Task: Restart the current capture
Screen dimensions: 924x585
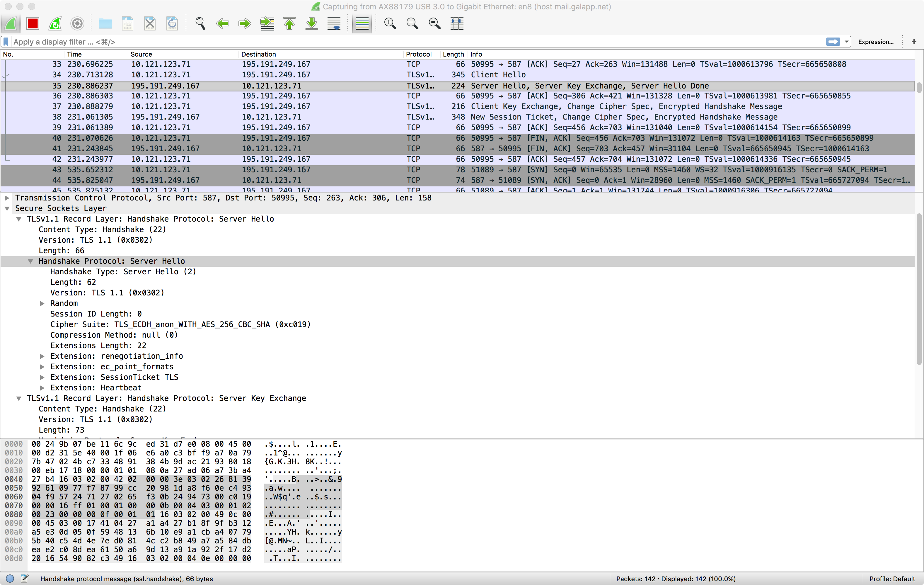Action: (55, 23)
